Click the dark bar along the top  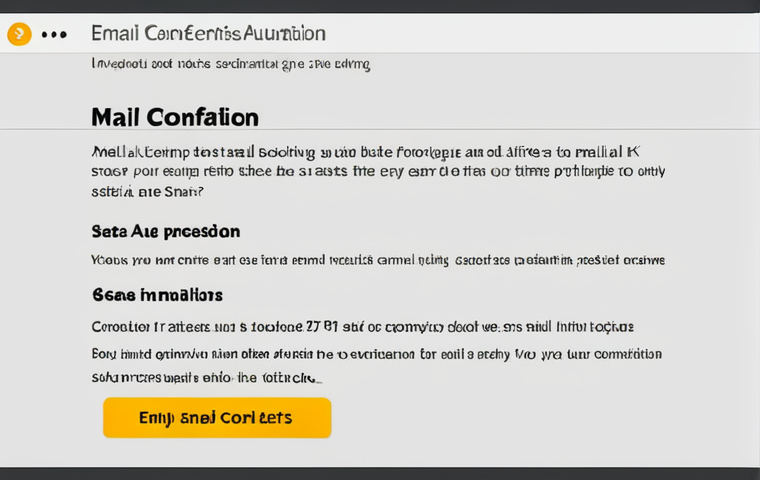click(380, 6)
